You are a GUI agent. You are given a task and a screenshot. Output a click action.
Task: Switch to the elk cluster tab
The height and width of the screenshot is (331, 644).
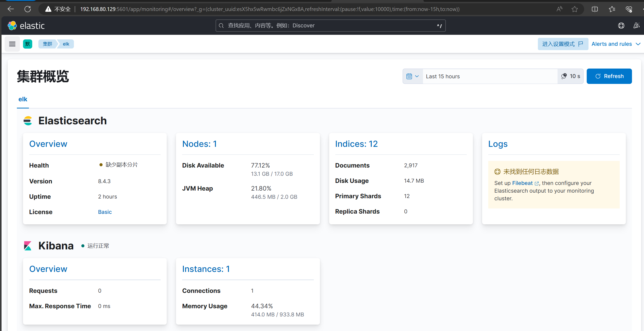[x=23, y=99]
